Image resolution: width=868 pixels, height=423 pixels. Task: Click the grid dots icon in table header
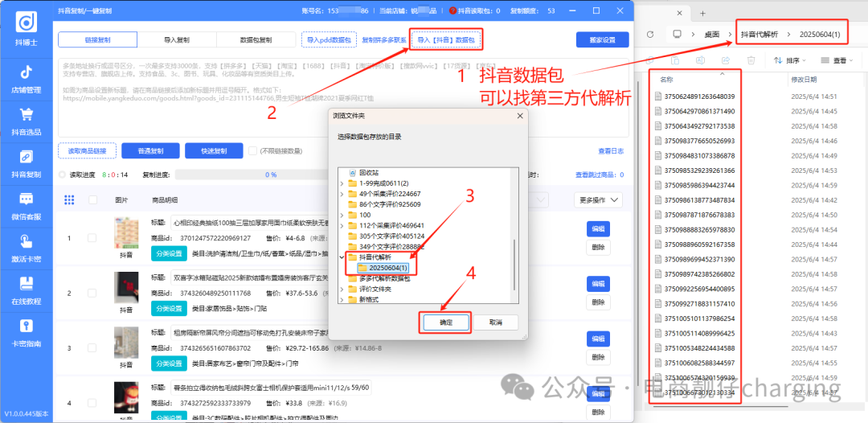(69, 199)
